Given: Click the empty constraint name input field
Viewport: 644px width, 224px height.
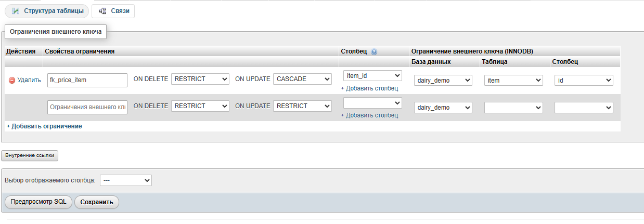Looking at the screenshot, I should (x=86, y=107).
